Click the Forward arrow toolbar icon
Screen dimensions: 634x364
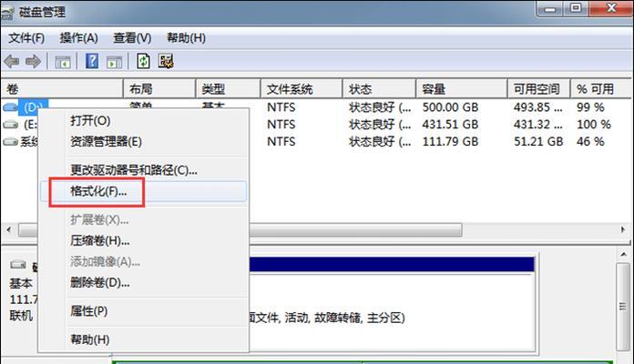tap(33, 62)
